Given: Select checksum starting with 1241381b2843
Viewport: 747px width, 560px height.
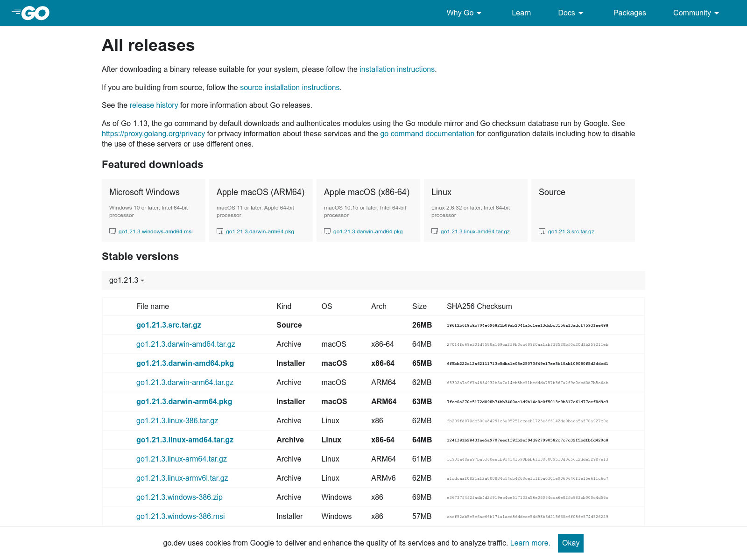Looking at the screenshot, I should pyautogui.click(x=528, y=441).
